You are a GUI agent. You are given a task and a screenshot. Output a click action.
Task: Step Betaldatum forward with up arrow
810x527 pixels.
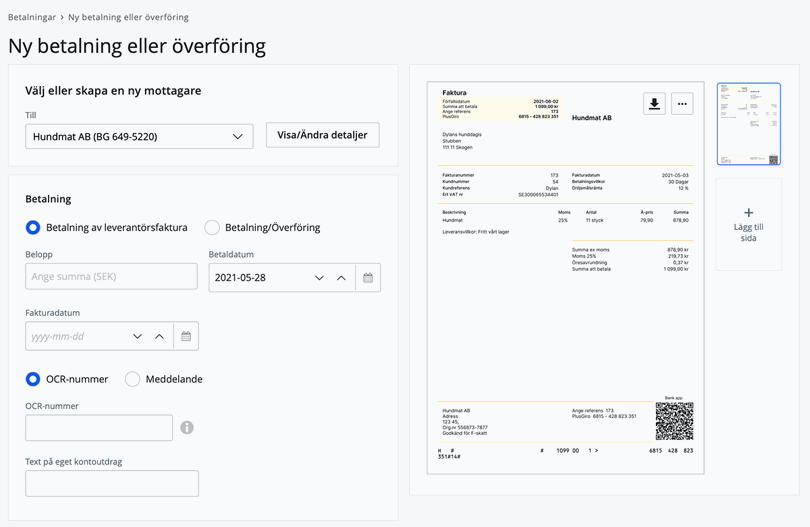coord(341,278)
